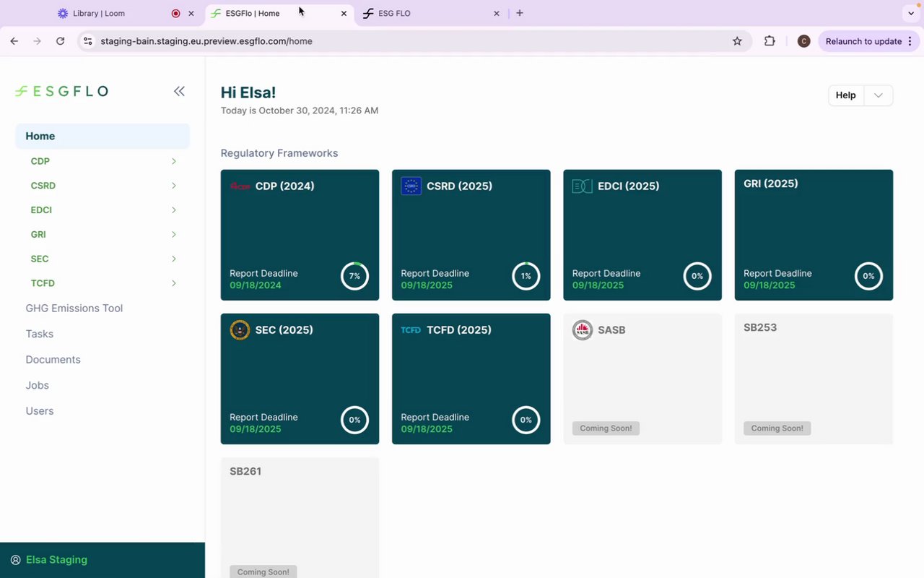This screenshot has width=924, height=578.
Task: Click the SB261 card title
Action: point(245,471)
